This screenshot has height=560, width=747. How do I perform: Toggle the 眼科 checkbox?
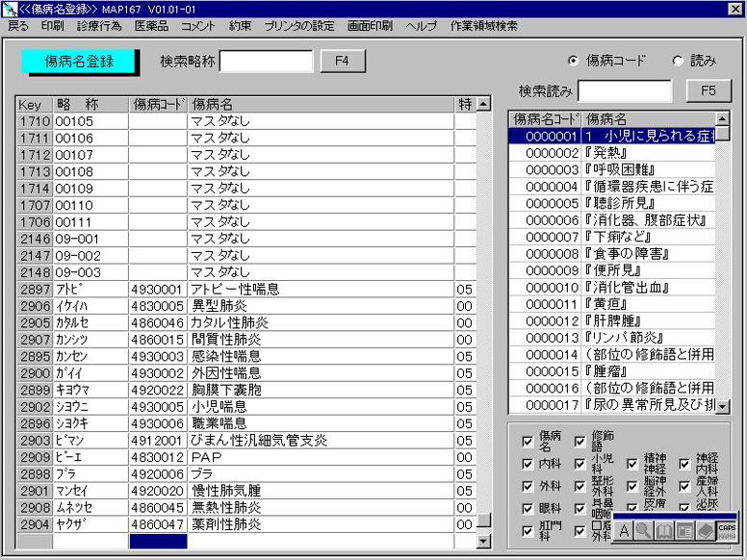pos(527,508)
